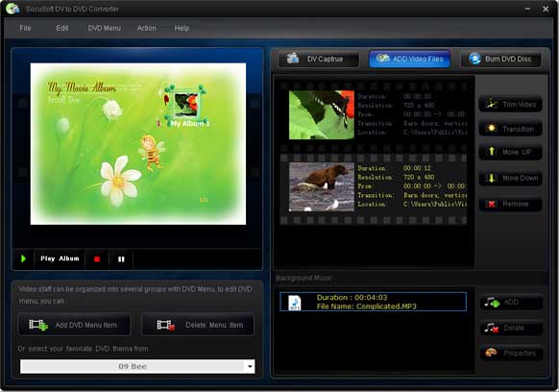Screen dimensions: 559x392
Task: Open the DVD Menu menu
Action: (x=104, y=28)
